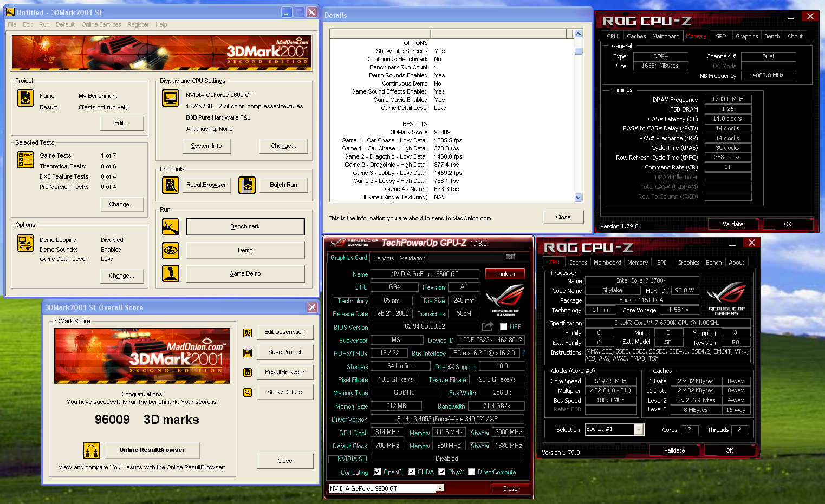Click the Core Speed value 5197.5 MHz
Screen dimensions: 825x504
pos(610,381)
